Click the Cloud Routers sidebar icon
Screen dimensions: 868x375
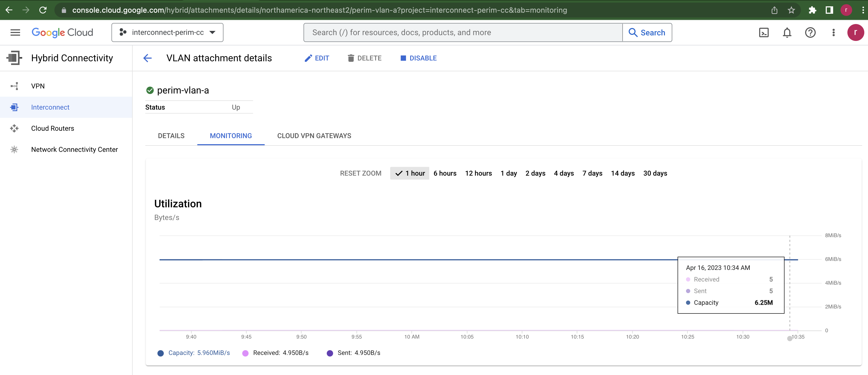point(14,128)
